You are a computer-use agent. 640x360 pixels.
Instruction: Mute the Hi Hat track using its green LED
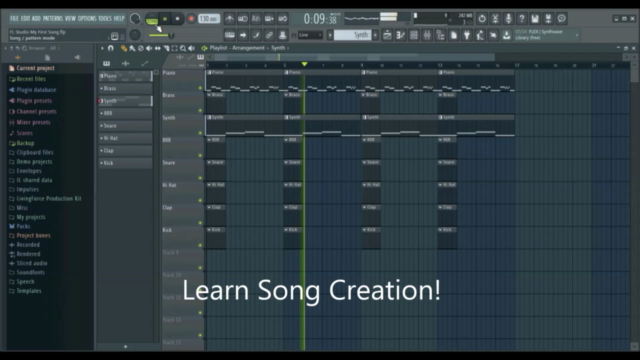(200, 200)
